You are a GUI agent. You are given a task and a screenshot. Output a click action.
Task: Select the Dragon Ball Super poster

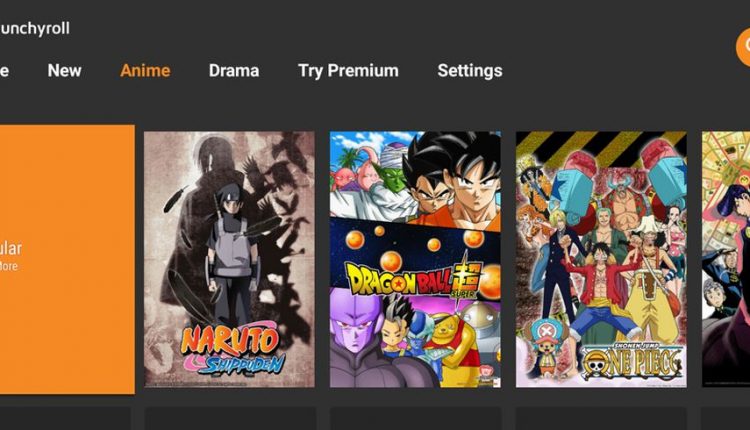coord(415,259)
